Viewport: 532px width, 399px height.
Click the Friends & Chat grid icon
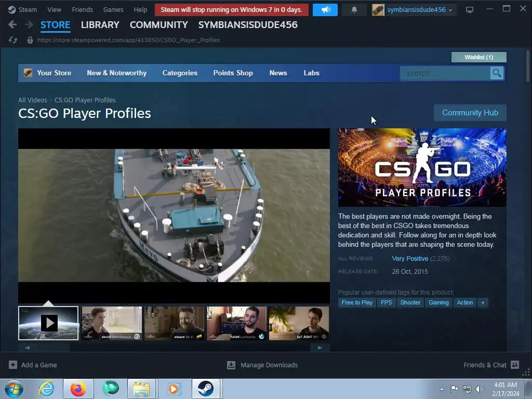515,365
